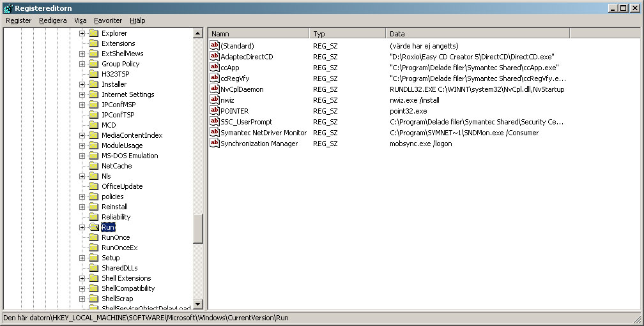The width and height of the screenshot is (644, 326).
Task: Click the status bar registry path
Action: click(146, 318)
